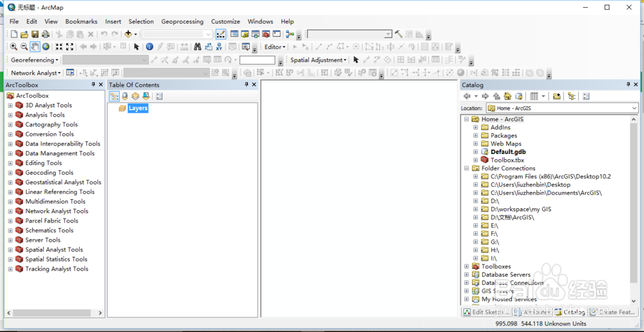Close the ArcToolbox panel

100,84
